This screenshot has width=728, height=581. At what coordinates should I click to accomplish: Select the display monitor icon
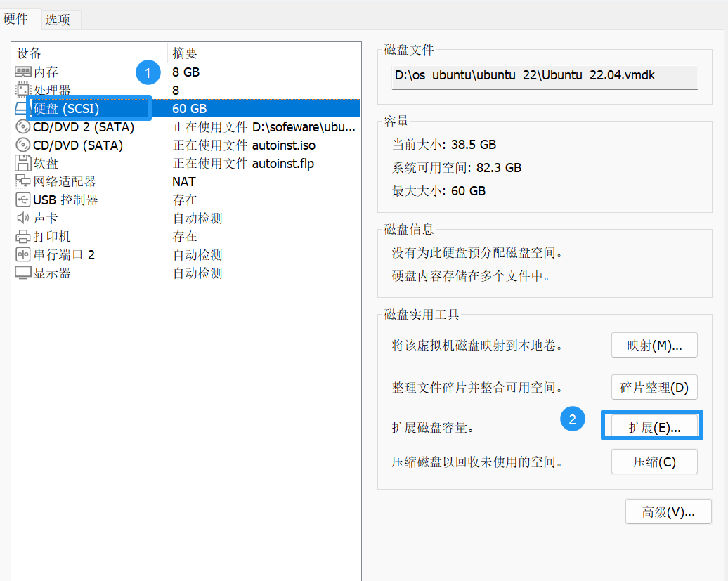22,273
